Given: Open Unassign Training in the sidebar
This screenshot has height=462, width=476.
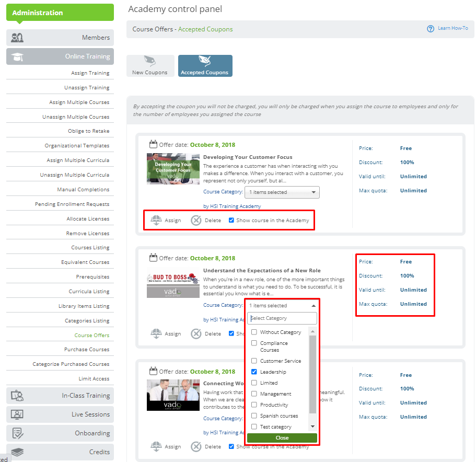Looking at the screenshot, I should 87,87.
